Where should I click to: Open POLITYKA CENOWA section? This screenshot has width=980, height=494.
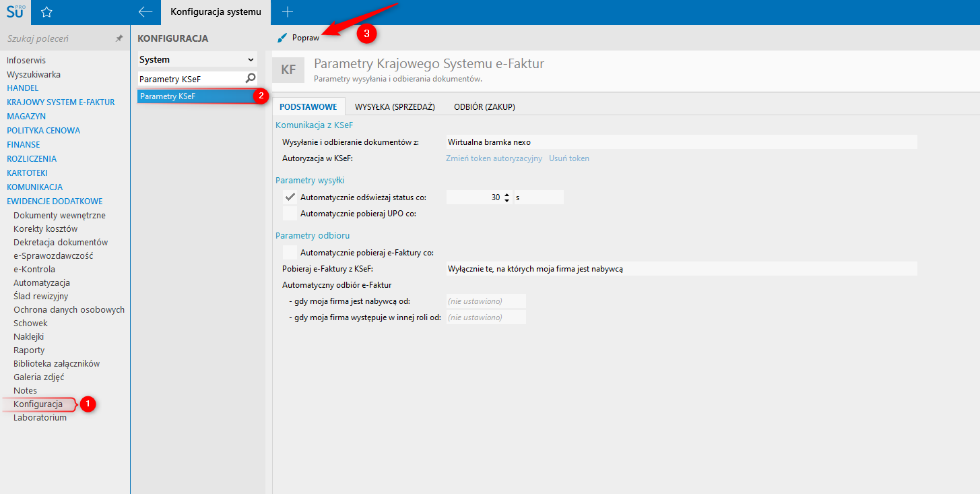tap(43, 131)
